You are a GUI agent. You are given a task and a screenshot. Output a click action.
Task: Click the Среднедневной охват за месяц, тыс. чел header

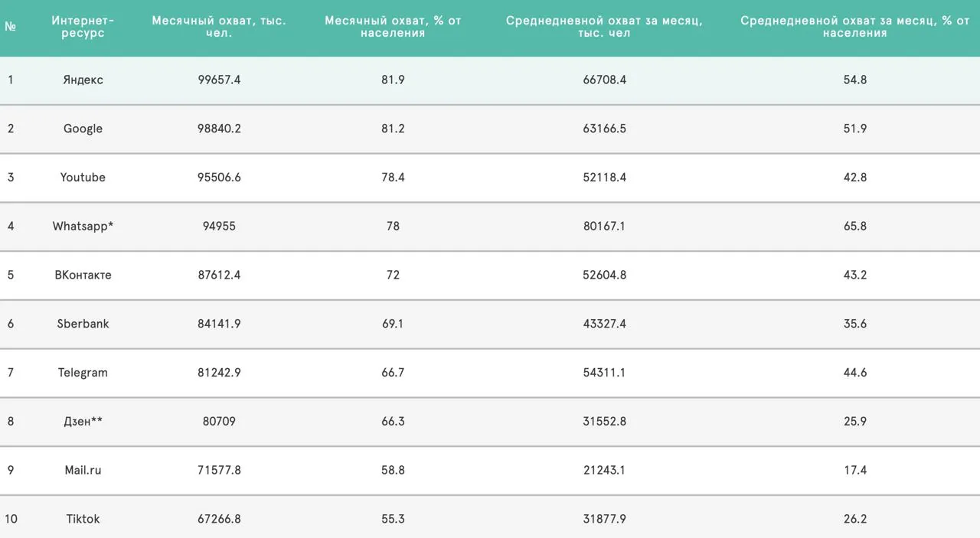(604, 27)
